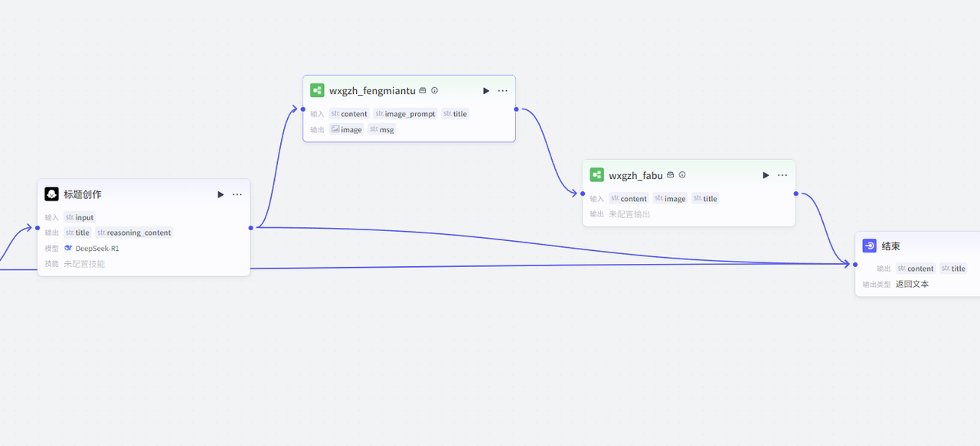Viewport: 980px width, 446px height.
Task: Open more options for 标题创作 node
Action: tap(237, 194)
